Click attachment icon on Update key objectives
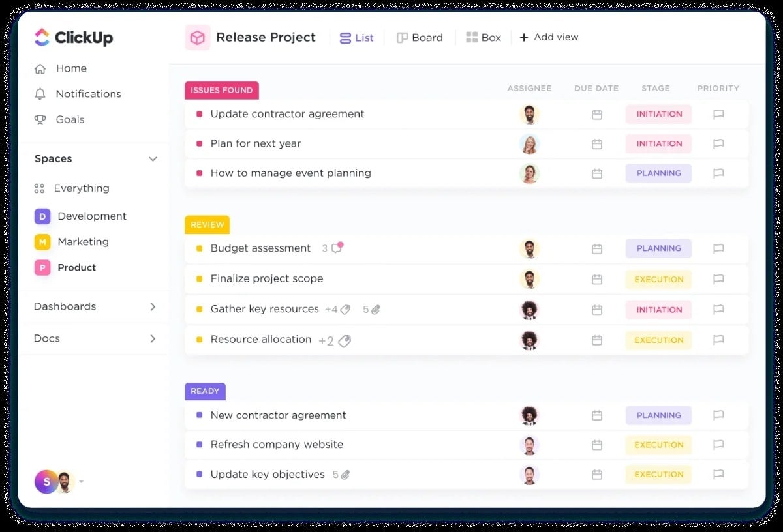The width and height of the screenshot is (783, 532). tap(345, 475)
